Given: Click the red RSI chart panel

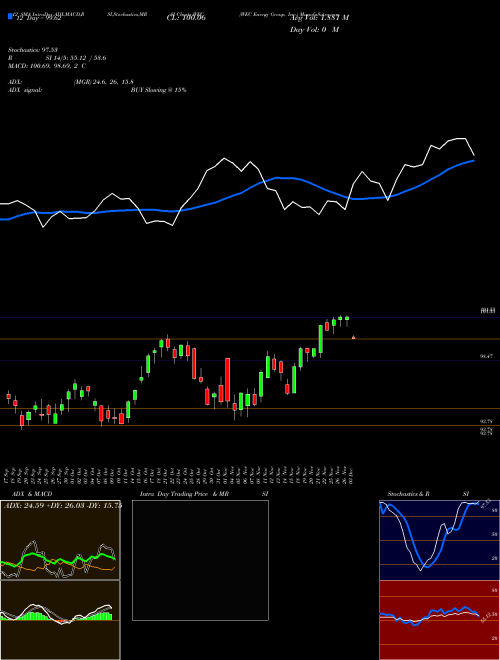Looking at the screenshot, I should pyautogui.click(x=439, y=620).
